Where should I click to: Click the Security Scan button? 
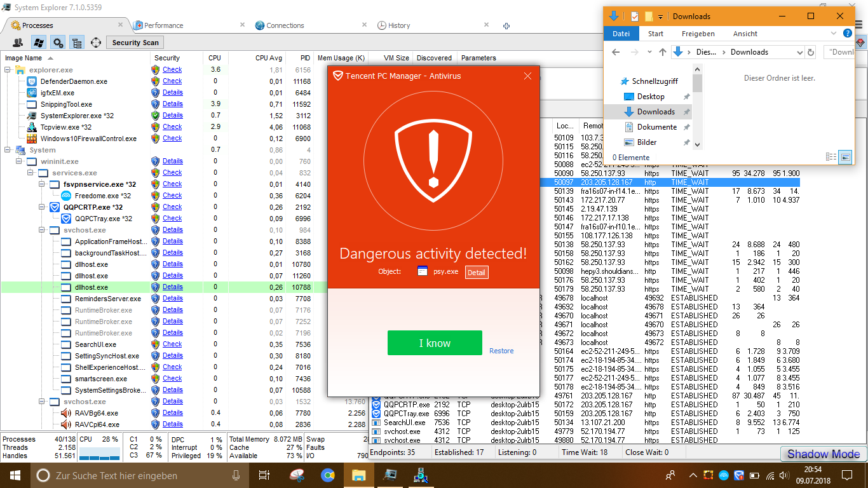[135, 43]
